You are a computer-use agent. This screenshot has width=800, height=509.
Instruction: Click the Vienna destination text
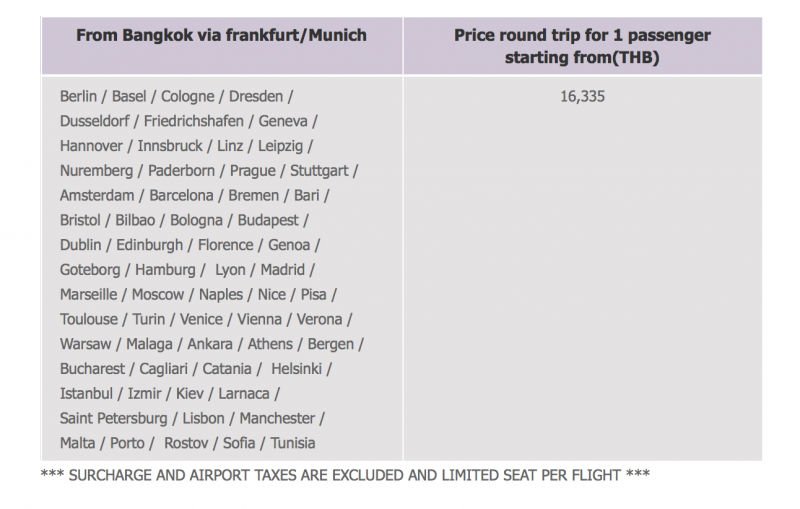click(259, 319)
